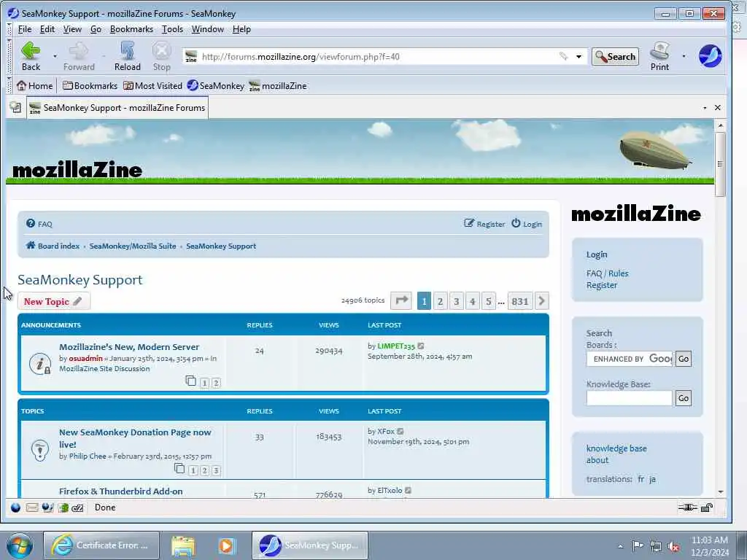Open Mozillazine's New, Modern Server topic

tap(129, 347)
